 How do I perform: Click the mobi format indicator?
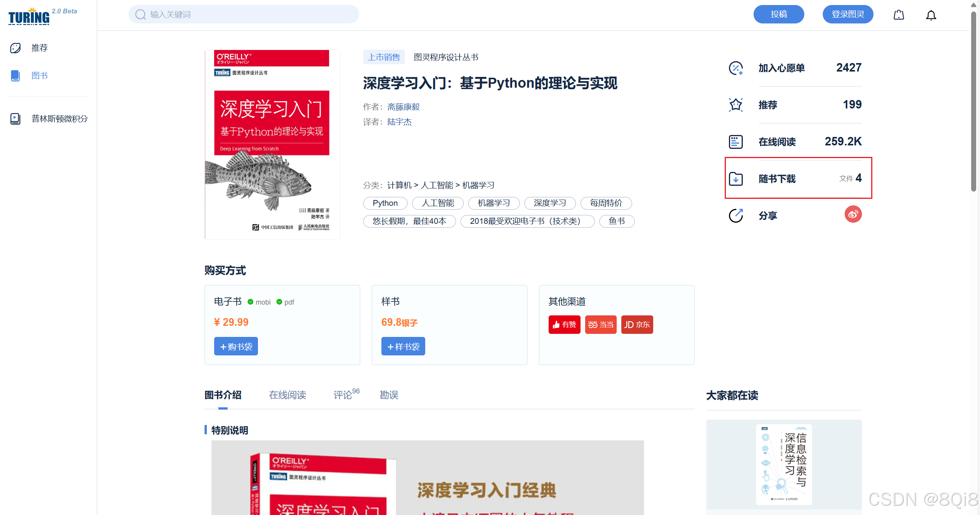pos(259,302)
